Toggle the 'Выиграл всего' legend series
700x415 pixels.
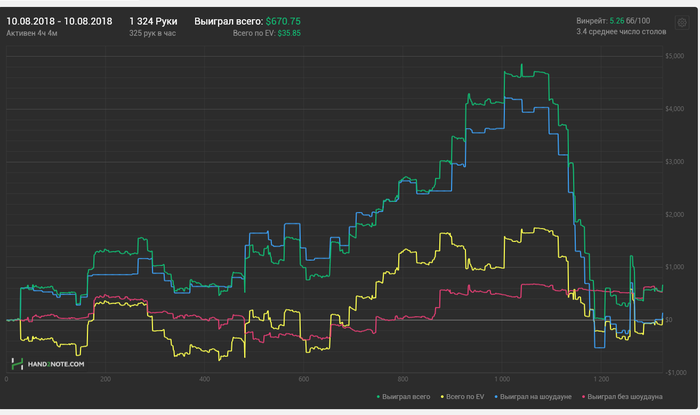coord(404,397)
